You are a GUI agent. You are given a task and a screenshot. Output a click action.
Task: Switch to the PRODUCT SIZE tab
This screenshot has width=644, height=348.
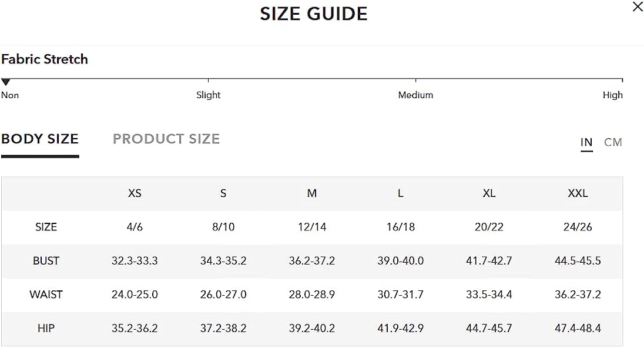pyautogui.click(x=166, y=139)
